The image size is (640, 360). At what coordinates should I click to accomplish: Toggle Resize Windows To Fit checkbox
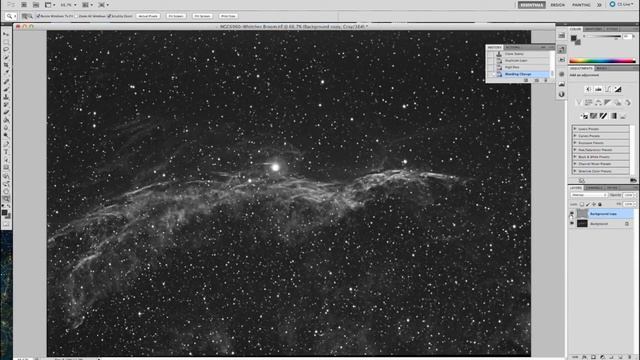click(38, 16)
